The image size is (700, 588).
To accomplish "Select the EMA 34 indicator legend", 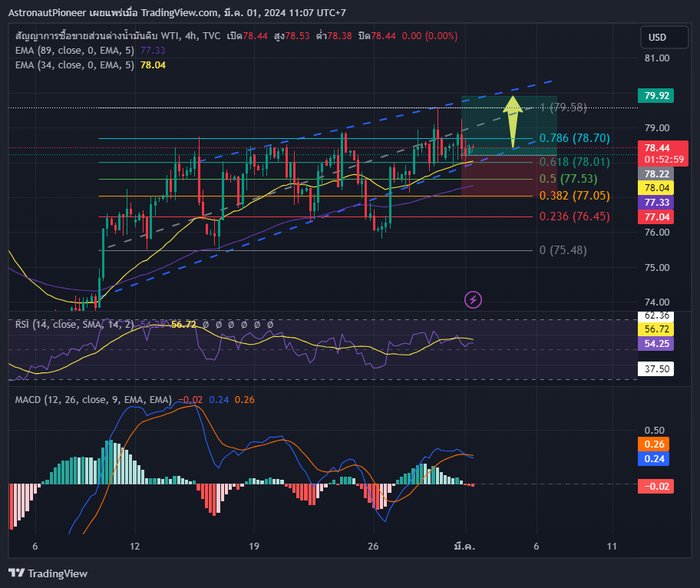I will (90, 65).
